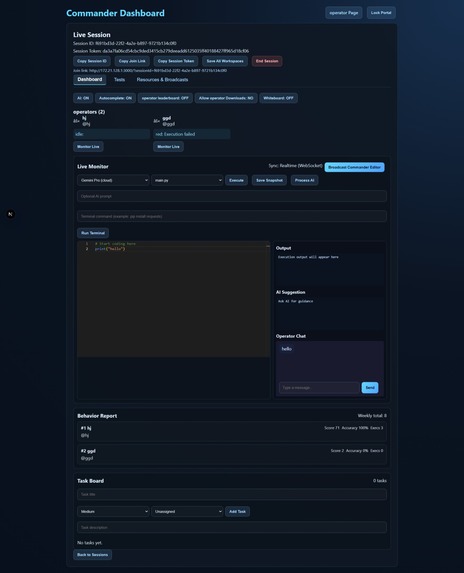Click 'red: Execution failed' status text
The height and width of the screenshot is (573, 464).
coord(191,134)
